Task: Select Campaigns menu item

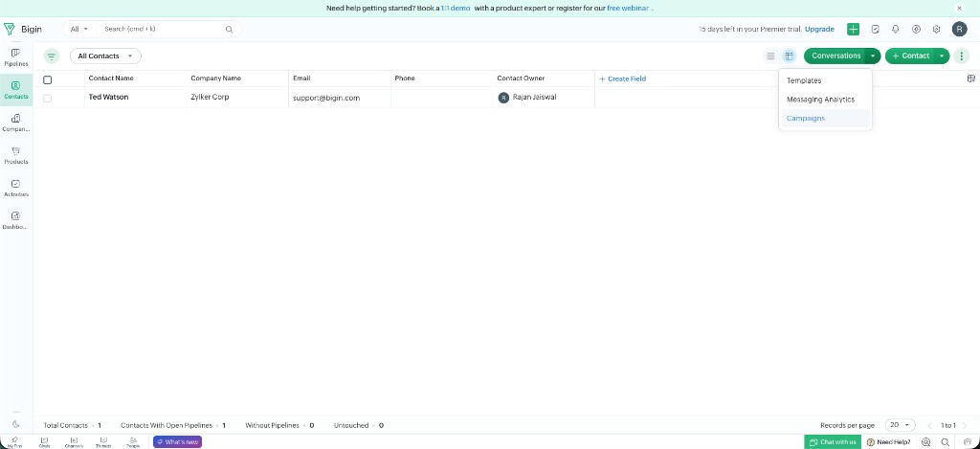Action: [x=825, y=118]
